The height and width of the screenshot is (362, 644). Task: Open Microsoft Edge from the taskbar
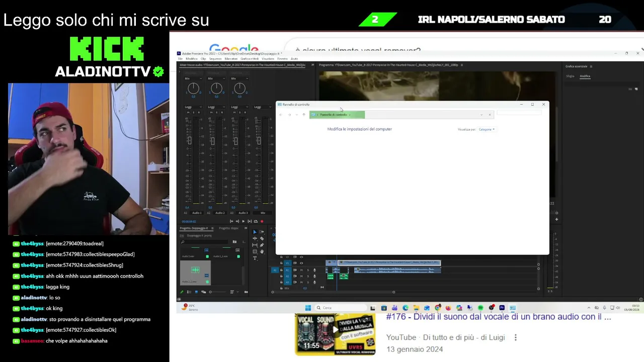(x=406, y=308)
